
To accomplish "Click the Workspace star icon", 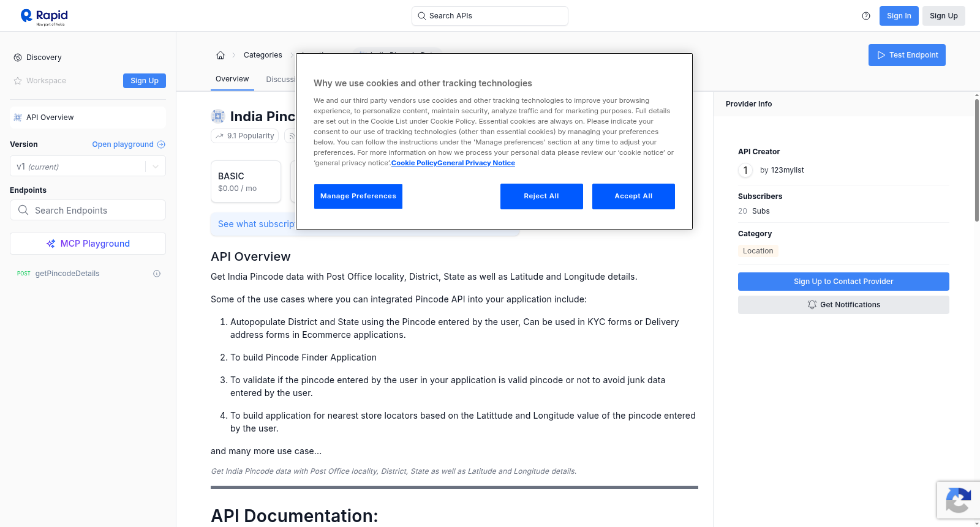I will tap(18, 81).
